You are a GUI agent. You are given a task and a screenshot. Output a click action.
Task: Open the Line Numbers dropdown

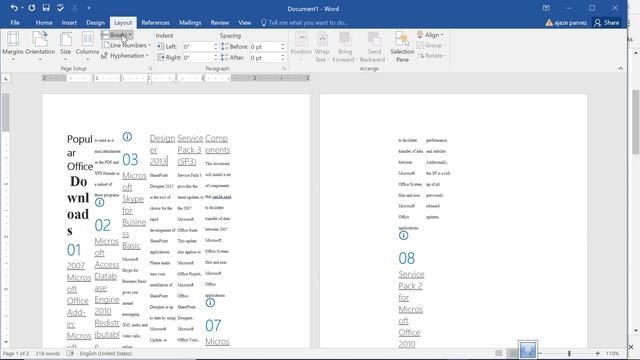click(x=127, y=45)
